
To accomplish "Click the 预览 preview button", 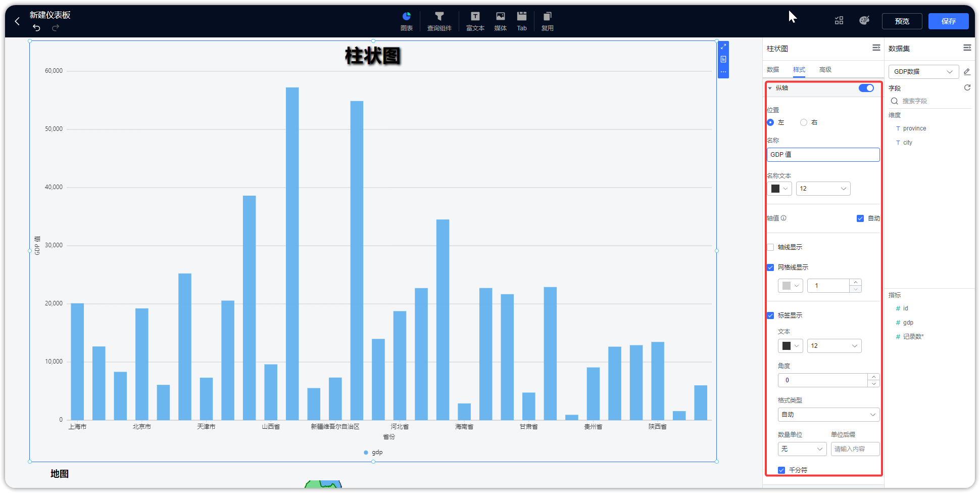I will [x=902, y=21].
